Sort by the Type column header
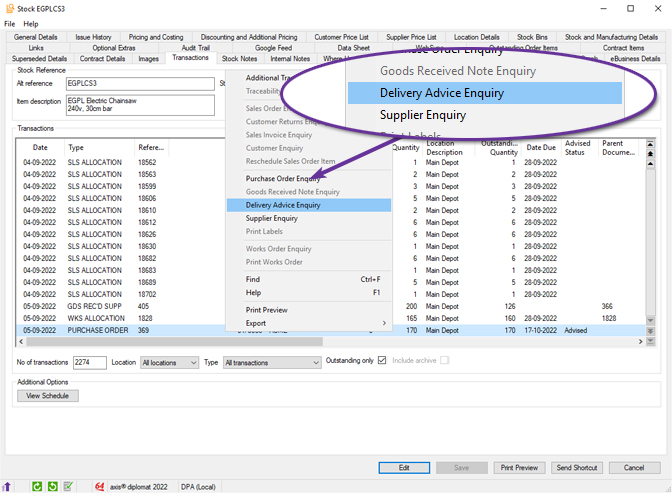Viewport: 672px width, 493px height. (99, 147)
